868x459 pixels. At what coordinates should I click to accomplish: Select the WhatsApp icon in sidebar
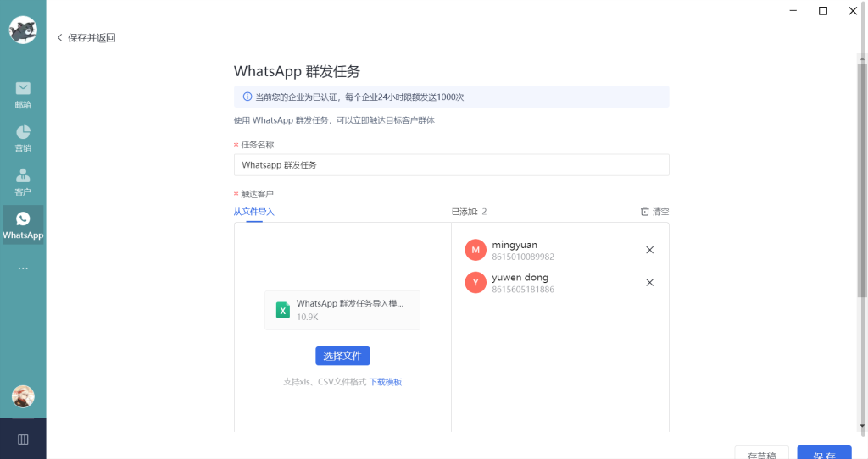pos(23,219)
